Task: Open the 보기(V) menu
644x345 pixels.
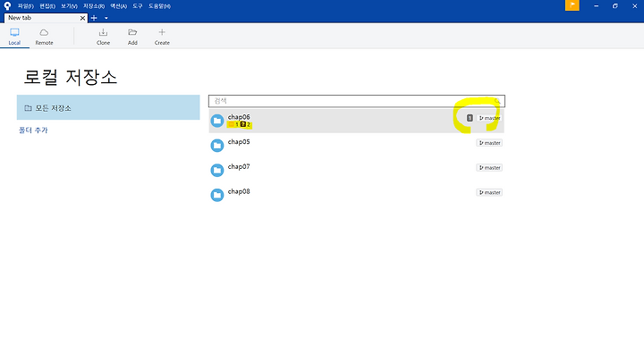Action: [x=69, y=6]
